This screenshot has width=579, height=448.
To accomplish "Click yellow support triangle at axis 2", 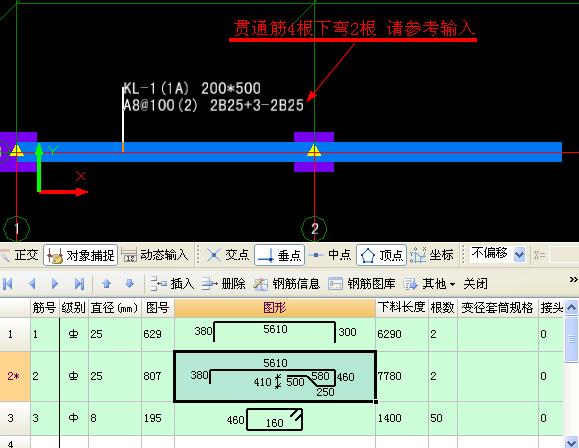I will pyautogui.click(x=314, y=150).
